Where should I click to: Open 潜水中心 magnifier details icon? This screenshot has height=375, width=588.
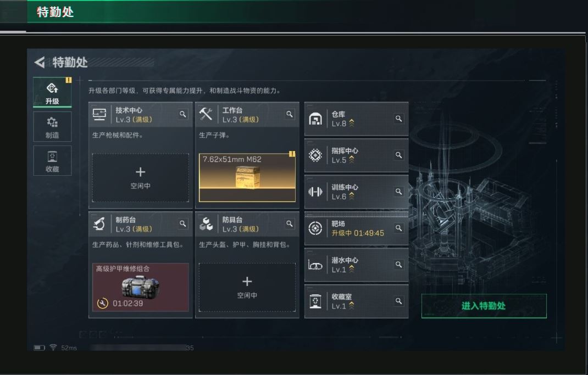(x=398, y=265)
